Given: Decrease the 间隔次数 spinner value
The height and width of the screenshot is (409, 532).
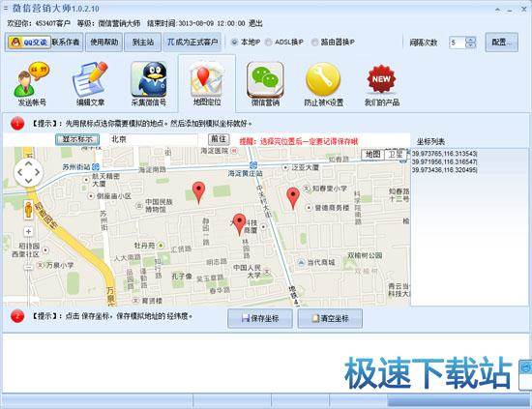Looking at the screenshot, I should click(471, 45).
